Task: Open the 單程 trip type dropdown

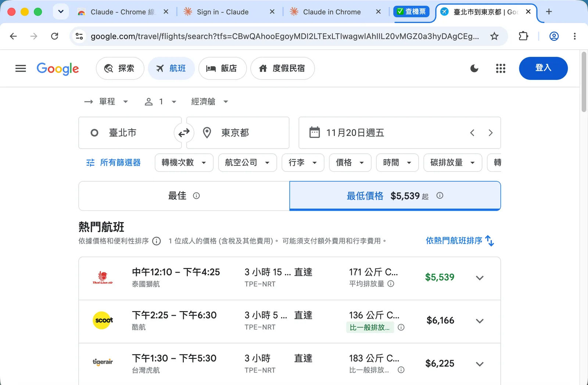Action: coord(106,101)
